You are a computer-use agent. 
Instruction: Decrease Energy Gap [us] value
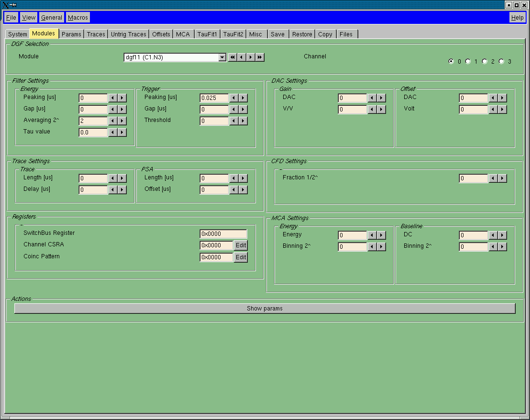click(113, 110)
